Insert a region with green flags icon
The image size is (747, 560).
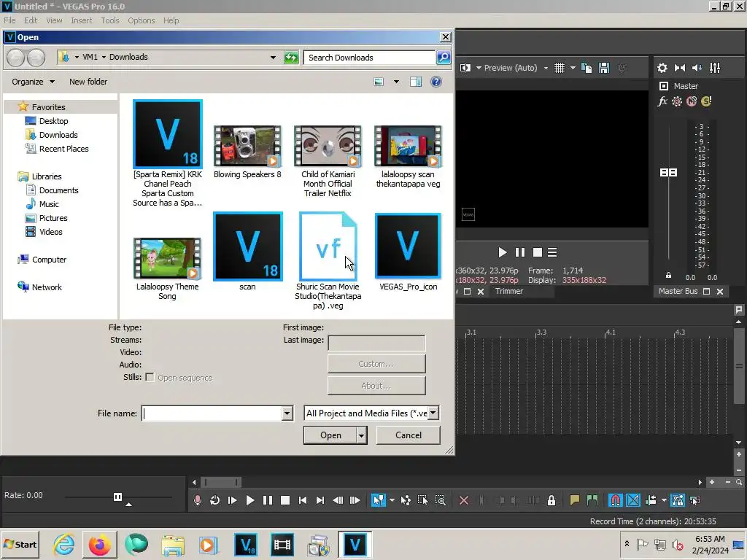tap(592, 500)
